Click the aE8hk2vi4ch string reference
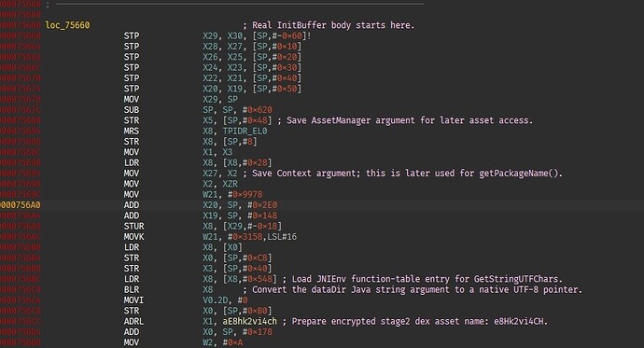This screenshot has width=644, height=348. (x=250, y=322)
